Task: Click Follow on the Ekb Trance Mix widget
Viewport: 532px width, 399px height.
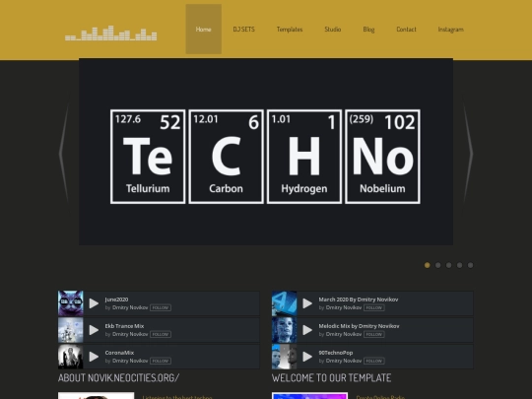Action: coord(161,334)
